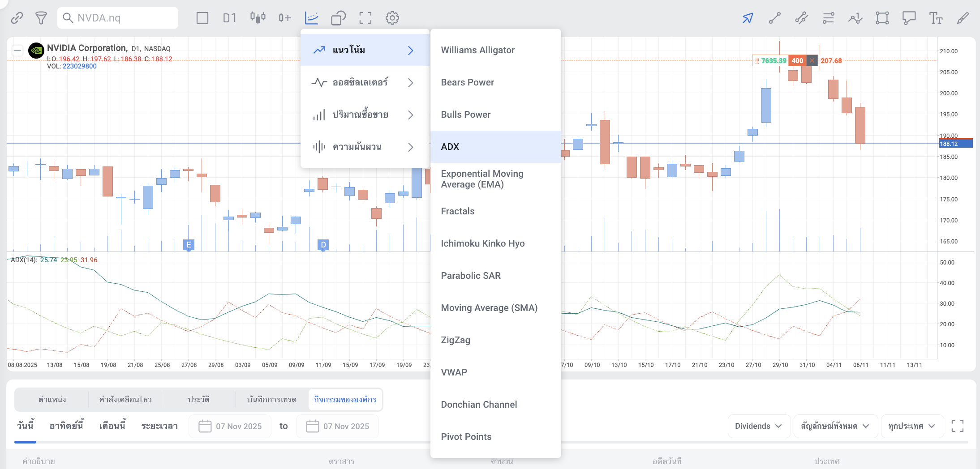Open the filter funnel icon

click(41, 18)
